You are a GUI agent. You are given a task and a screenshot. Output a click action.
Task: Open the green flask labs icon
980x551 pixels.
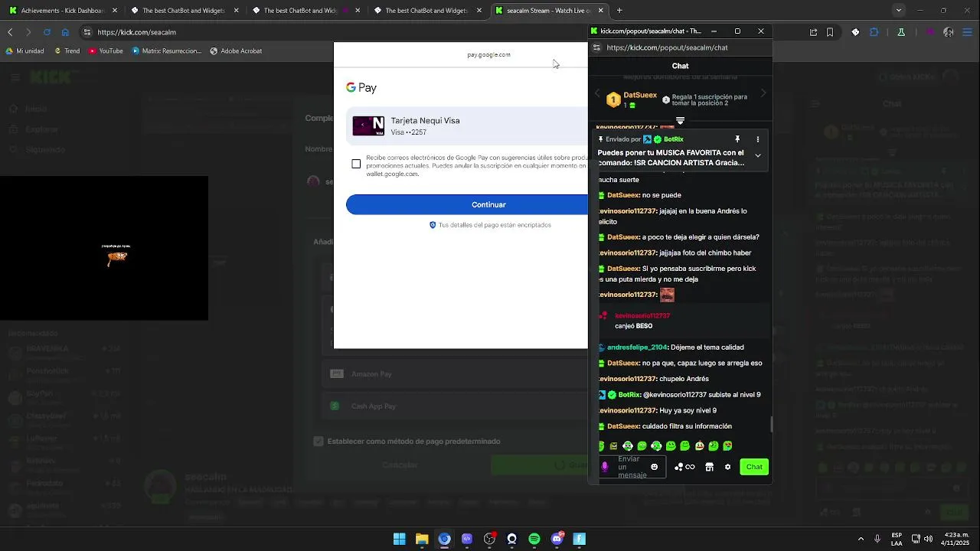tap(901, 32)
